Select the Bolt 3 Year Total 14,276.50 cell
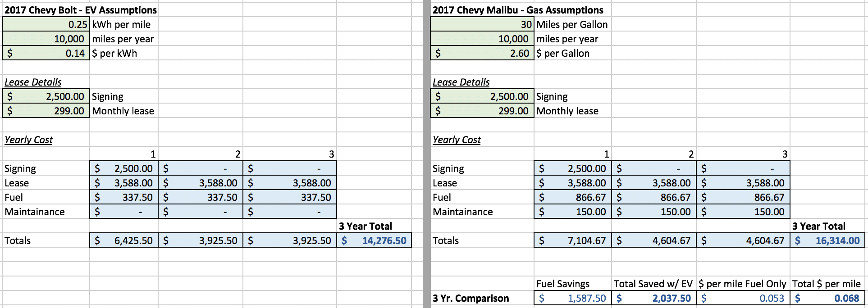868x308 pixels. click(374, 240)
